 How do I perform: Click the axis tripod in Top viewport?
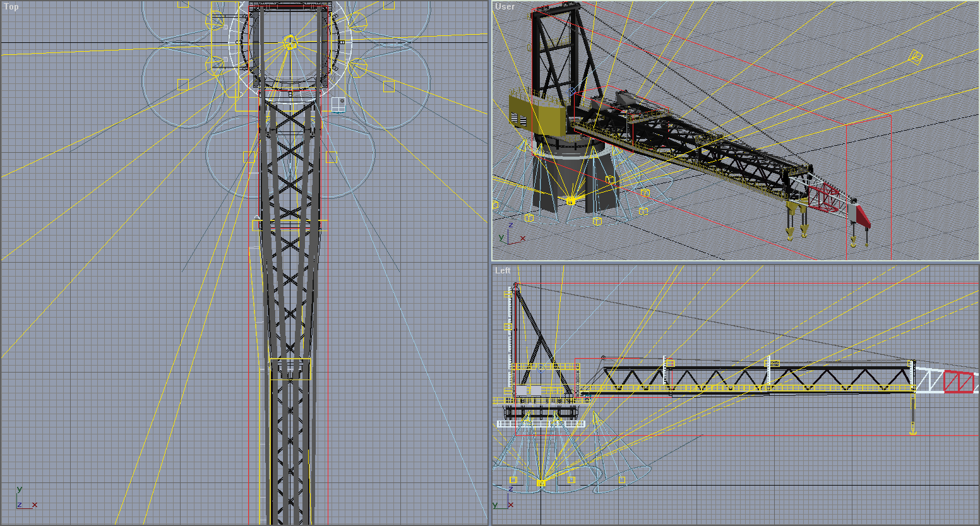click(26, 499)
